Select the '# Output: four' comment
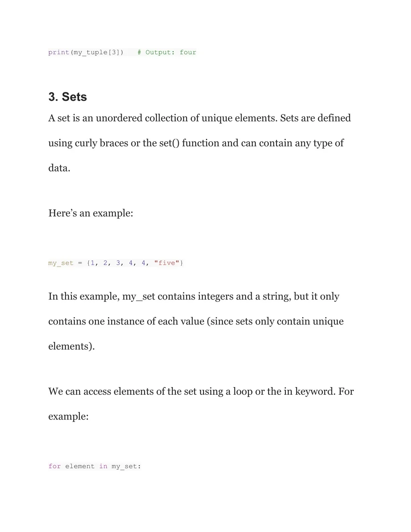The image size is (411, 532). [x=167, y=52]
